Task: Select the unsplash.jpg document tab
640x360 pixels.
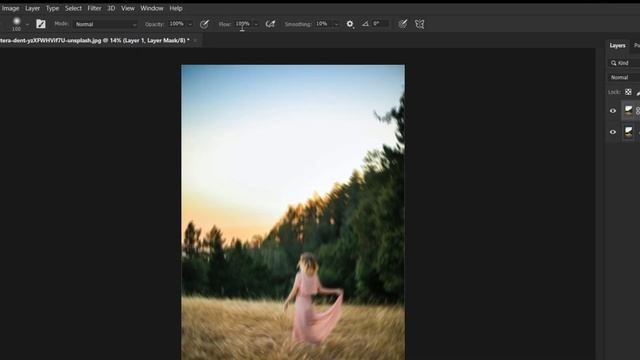Action: tap(95, 40)
